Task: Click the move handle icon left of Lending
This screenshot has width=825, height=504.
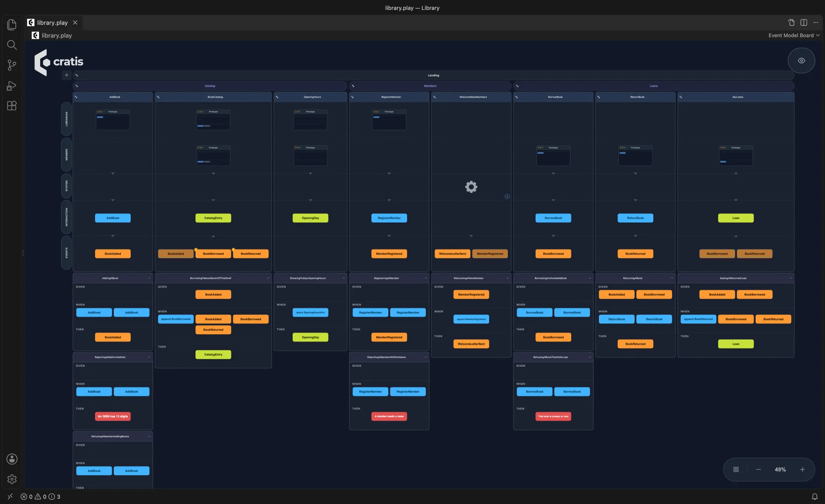Action: pyautogui.click(x=67, y=75)
